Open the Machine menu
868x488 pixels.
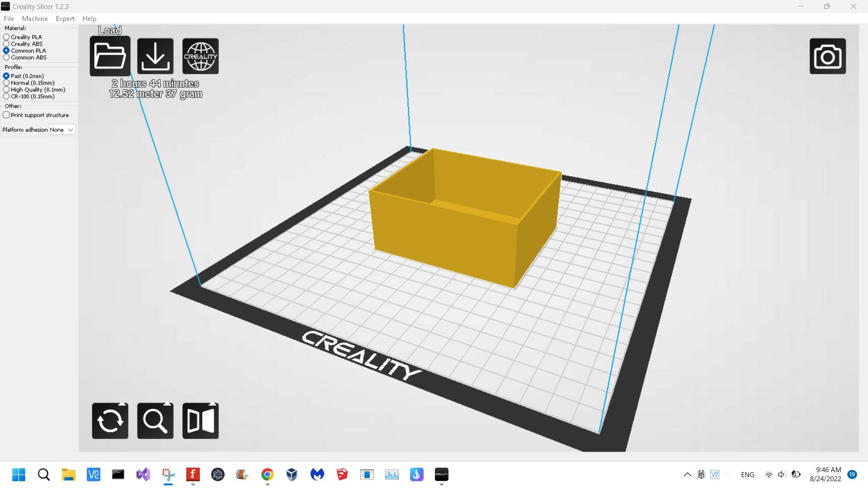tap(34, 19)
